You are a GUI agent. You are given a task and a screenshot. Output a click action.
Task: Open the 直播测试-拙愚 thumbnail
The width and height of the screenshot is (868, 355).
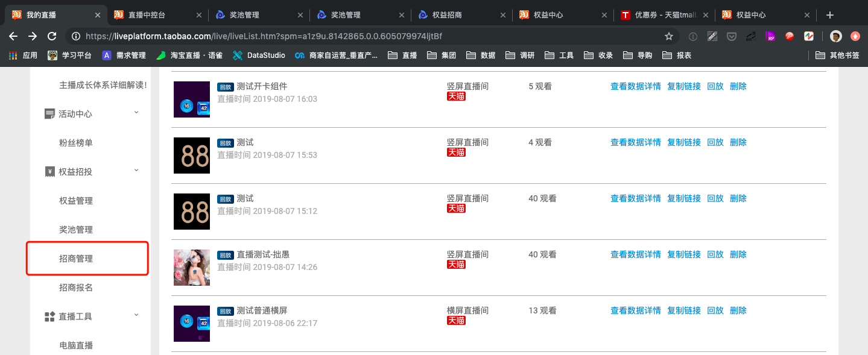[x=192, y=268]
